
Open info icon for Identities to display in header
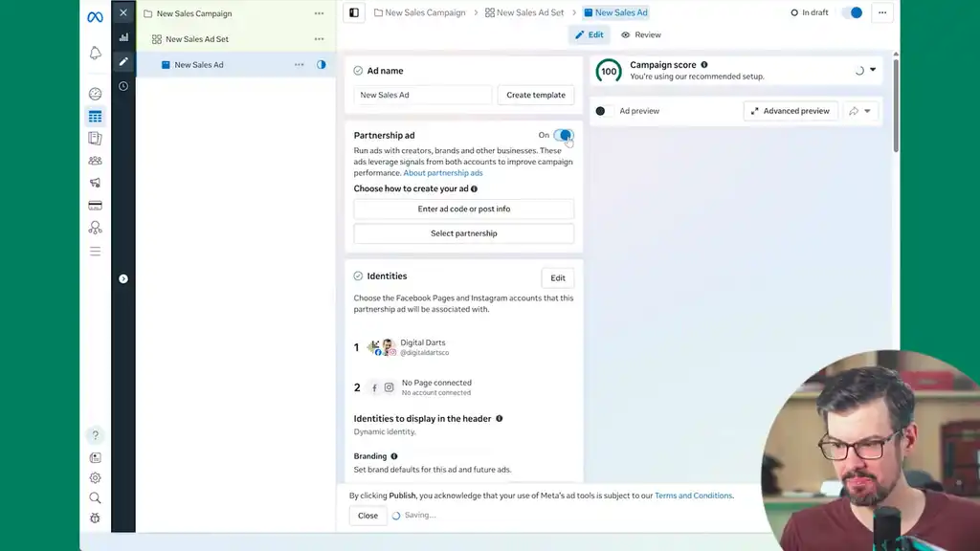500,419
